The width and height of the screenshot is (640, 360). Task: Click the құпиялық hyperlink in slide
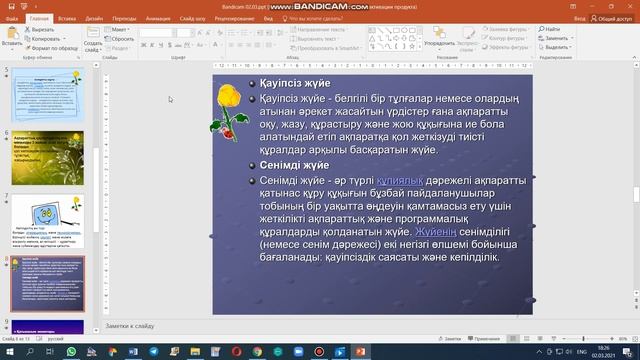tap(400, 180)
